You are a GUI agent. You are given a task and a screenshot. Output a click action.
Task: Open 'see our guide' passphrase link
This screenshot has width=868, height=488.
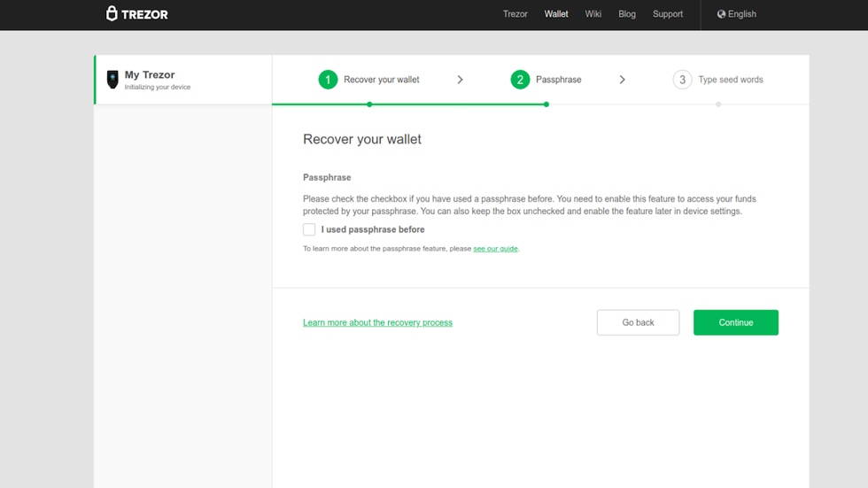[495, 249]
